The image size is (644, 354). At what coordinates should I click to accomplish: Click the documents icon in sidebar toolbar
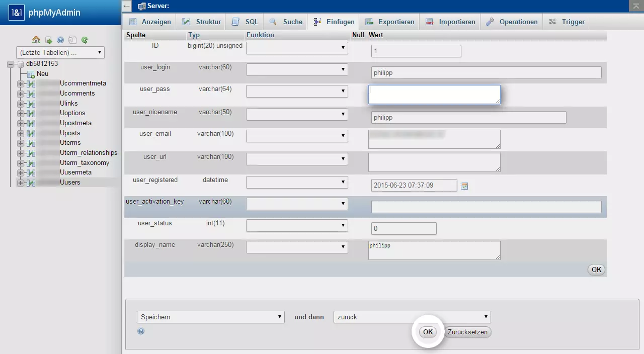click(x=72, y=40)
